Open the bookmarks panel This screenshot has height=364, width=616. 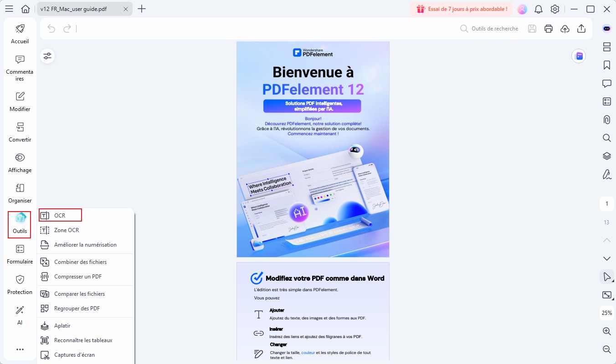606,65
